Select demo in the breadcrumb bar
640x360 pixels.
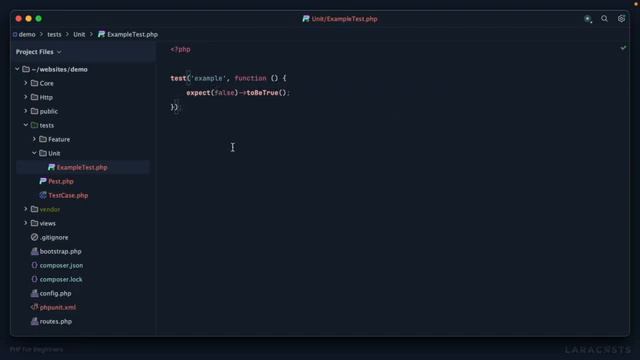click(27, 34)
